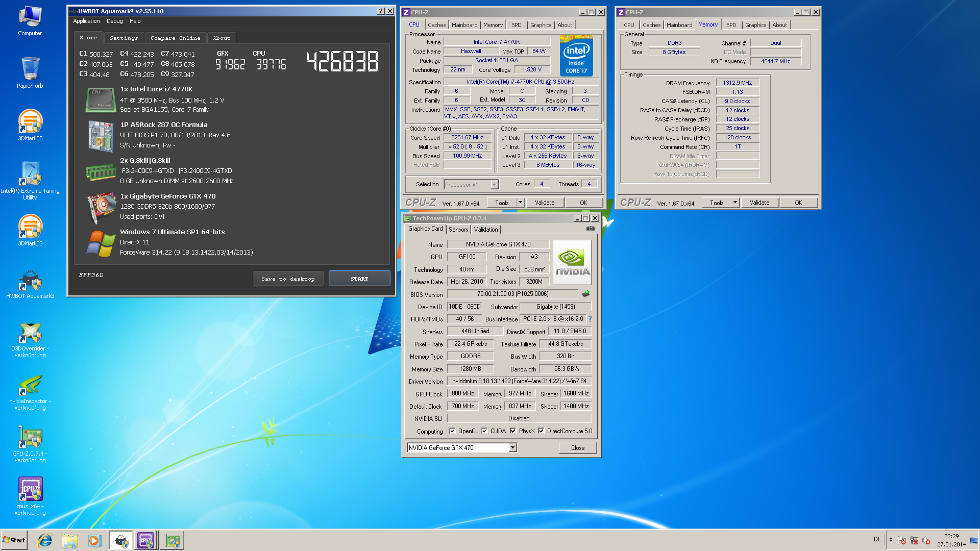Toggle the PhysX checkbox in GPU-Z
The width and height of the screenshot is (980, 551).
point(513,431)
